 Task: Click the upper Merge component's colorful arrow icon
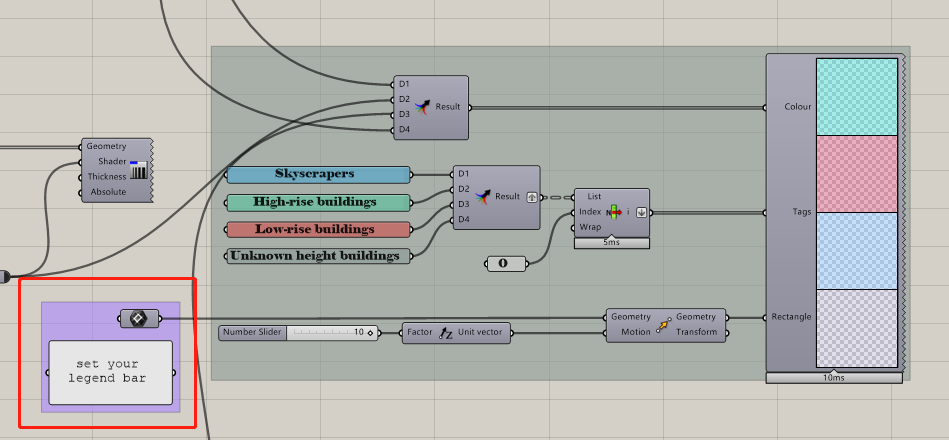click(x=422, y=107)
